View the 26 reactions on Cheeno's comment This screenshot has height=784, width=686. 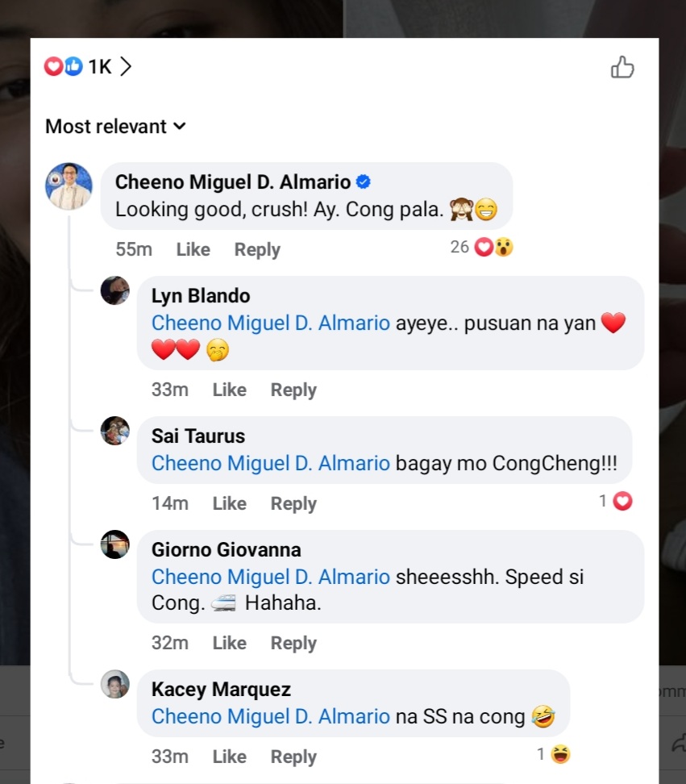482,248
